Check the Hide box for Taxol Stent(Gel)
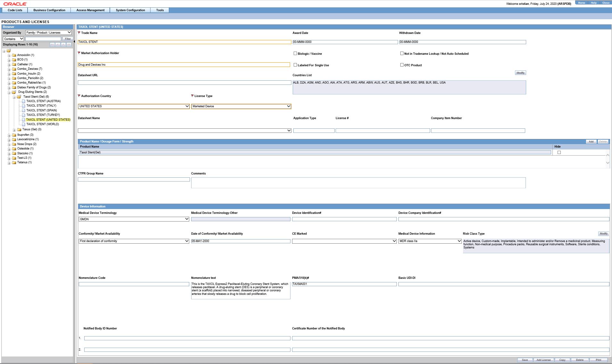Image resolution: width=612 pixels, height=364 pixels. [559, 152]
